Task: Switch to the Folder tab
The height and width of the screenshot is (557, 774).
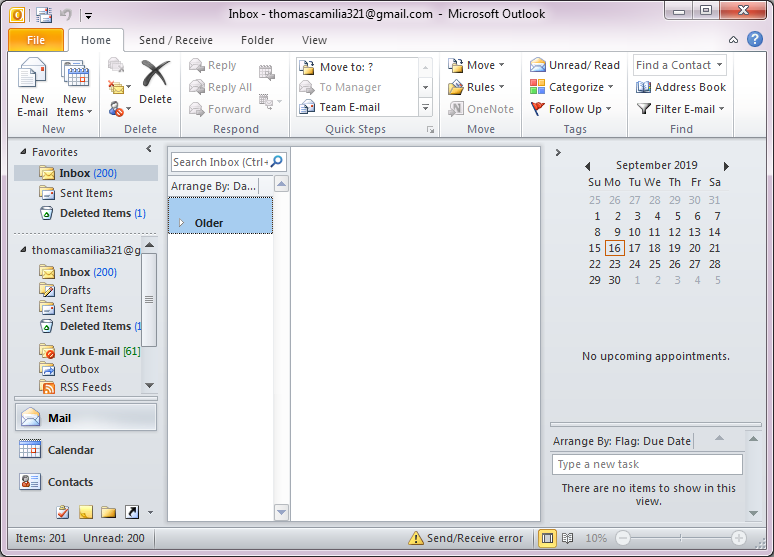Action: 257,40
